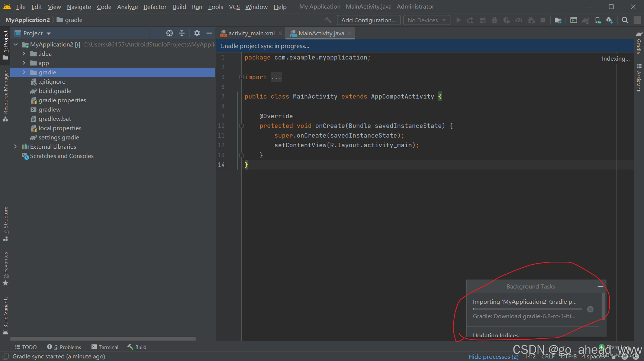Select Opened File with the crosshair icon
The image size is (644, 361).
(169, 33)
